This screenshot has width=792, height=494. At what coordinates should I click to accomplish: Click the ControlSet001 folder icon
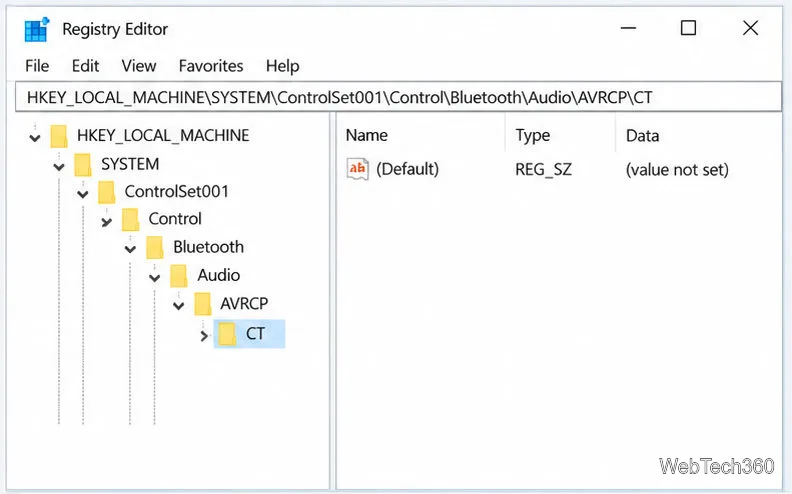[107, 192]
